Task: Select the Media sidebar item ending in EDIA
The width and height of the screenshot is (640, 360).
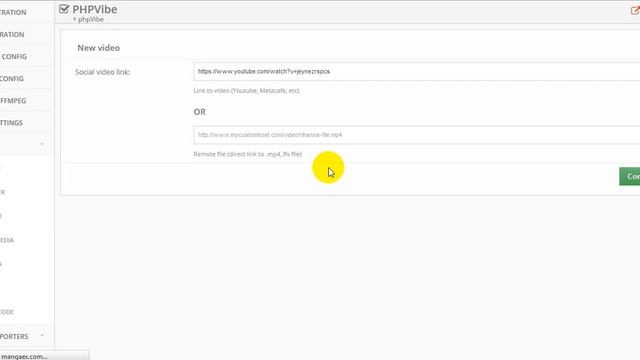Action: pos(7,240)
